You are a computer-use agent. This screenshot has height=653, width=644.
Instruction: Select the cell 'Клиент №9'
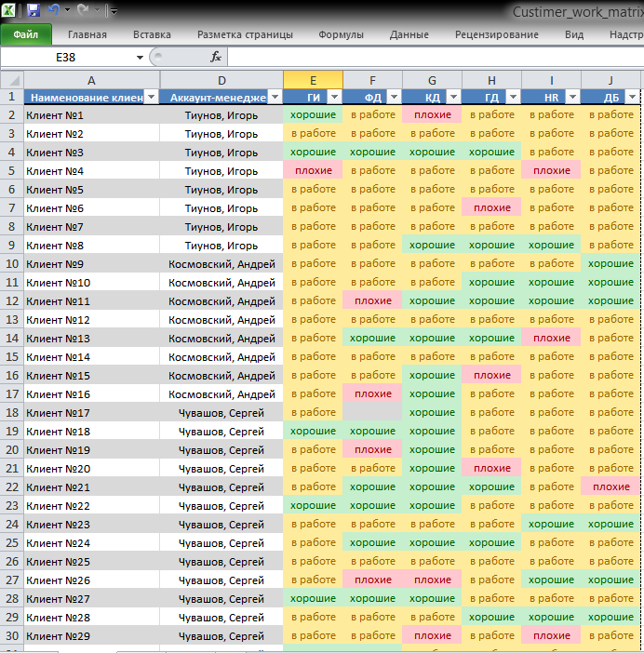91,264
